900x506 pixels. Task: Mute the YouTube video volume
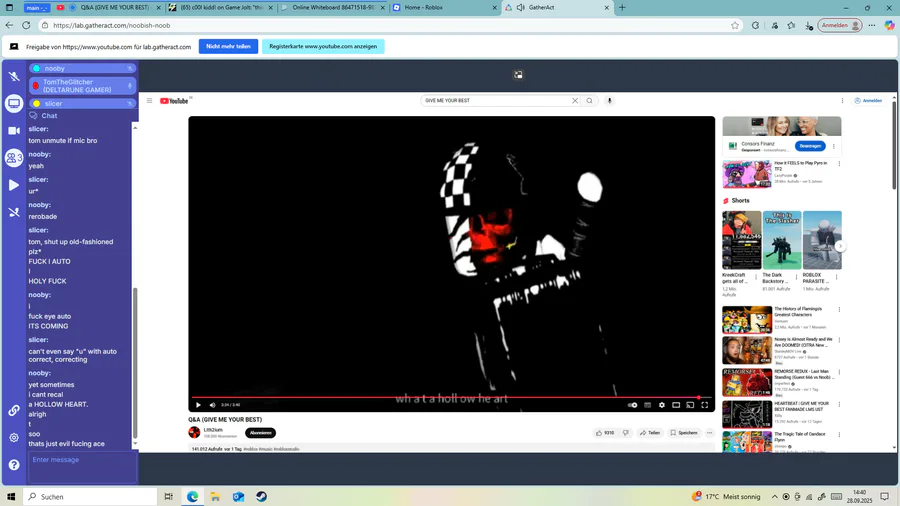(x=212, y=405)
